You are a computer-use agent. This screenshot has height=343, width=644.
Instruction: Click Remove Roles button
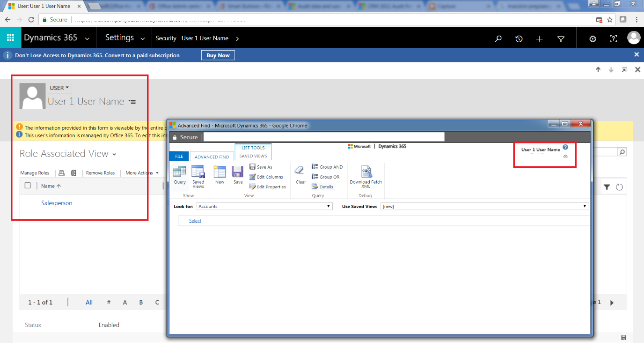pyautogui.click(x=101, y=173)
